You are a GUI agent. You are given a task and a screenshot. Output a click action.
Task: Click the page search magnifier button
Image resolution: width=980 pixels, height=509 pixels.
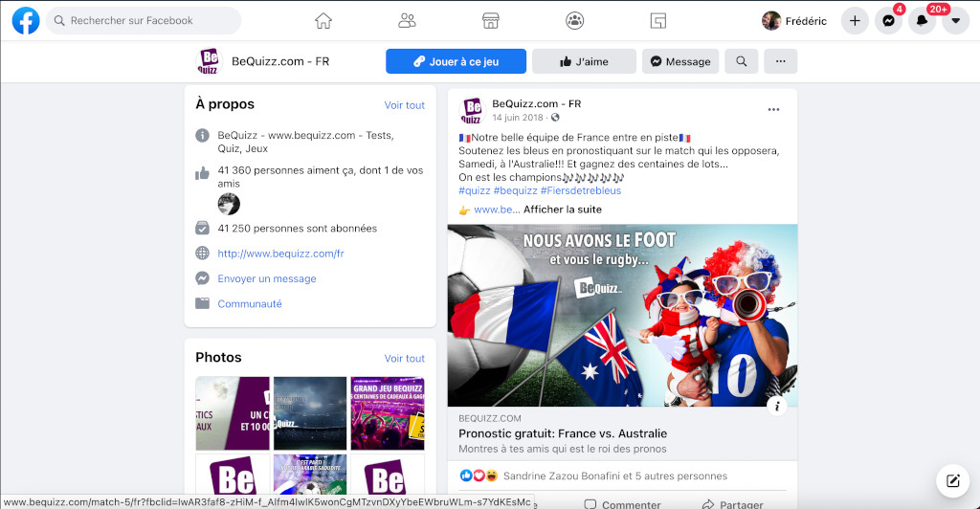(742, 61)
